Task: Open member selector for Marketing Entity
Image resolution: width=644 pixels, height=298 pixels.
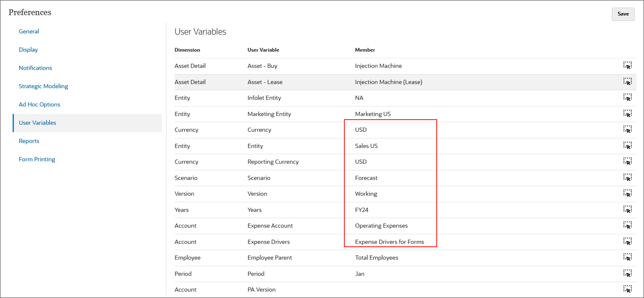Action: click(x=627, y=114)
